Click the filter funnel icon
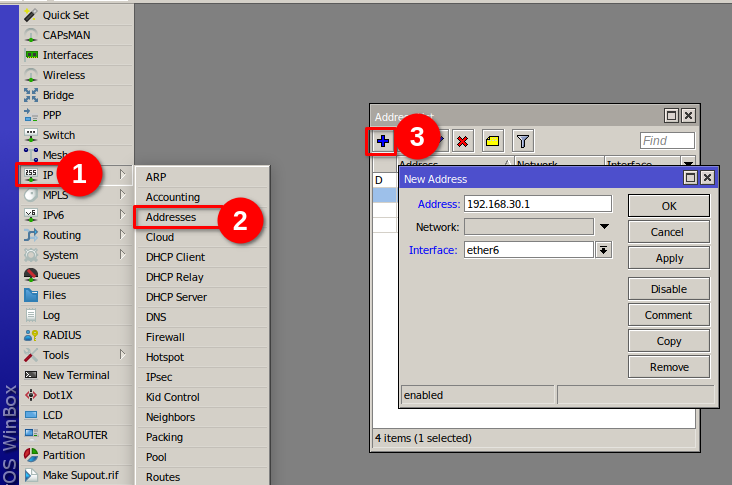This screenshot has height=485, width=732. [x=522, y=141]
